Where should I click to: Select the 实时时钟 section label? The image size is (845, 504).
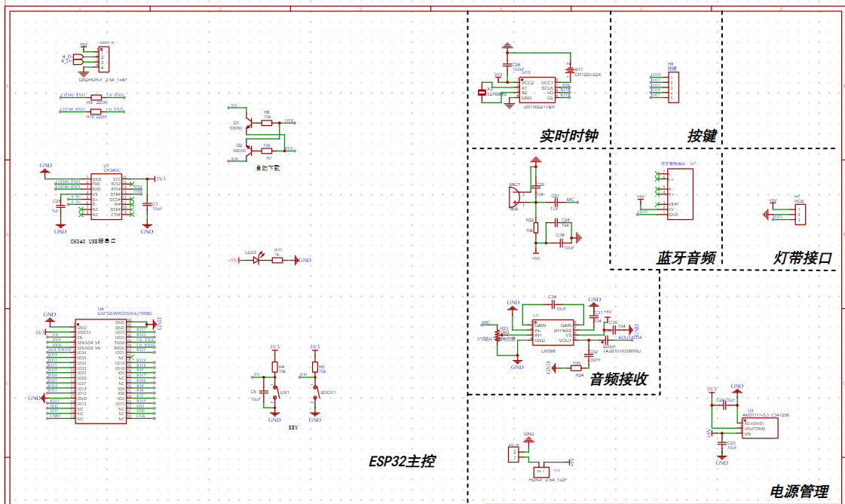569,136
